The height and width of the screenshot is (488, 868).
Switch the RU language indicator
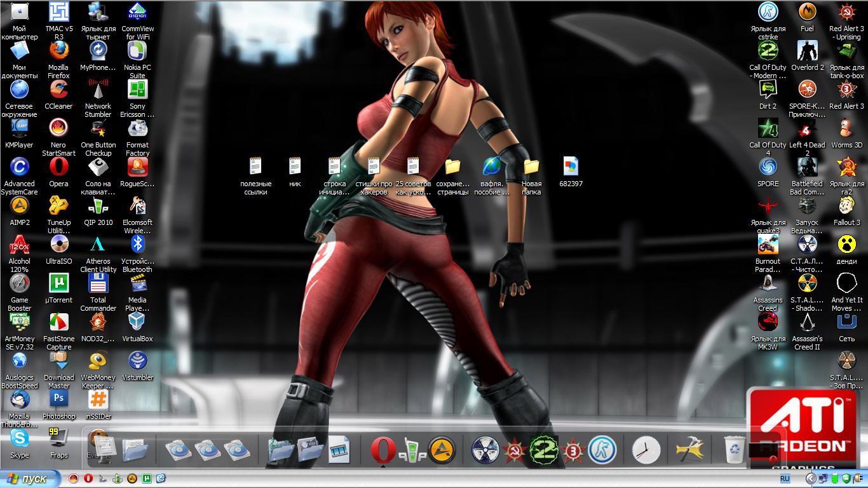(x=785, y=478)
